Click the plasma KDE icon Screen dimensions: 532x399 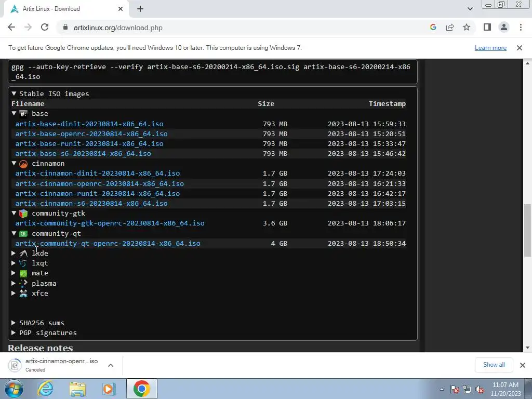click(x=23, y=283)
